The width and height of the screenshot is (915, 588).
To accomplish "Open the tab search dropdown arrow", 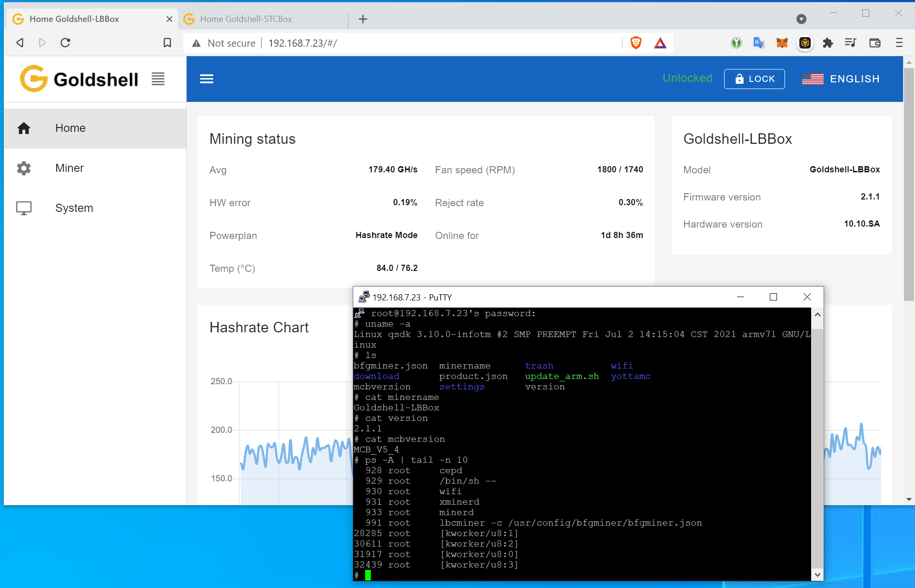I will (x=801, y=19).
